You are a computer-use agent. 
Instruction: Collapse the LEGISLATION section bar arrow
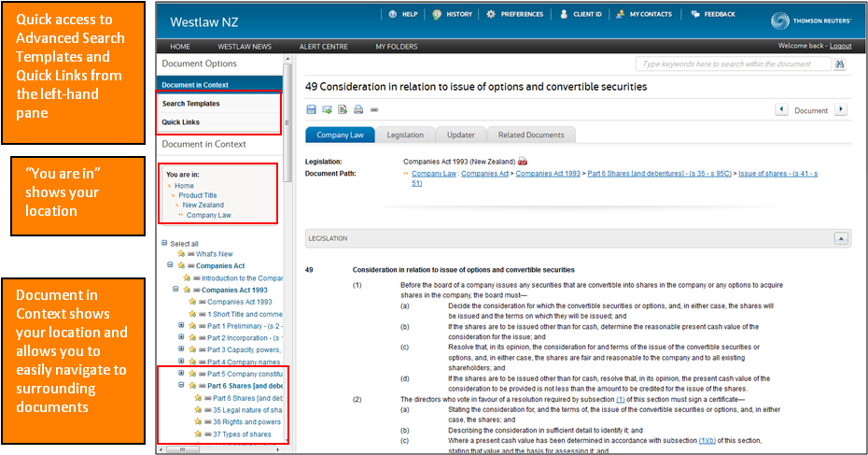pyautogui.click(x=841, y=238)
